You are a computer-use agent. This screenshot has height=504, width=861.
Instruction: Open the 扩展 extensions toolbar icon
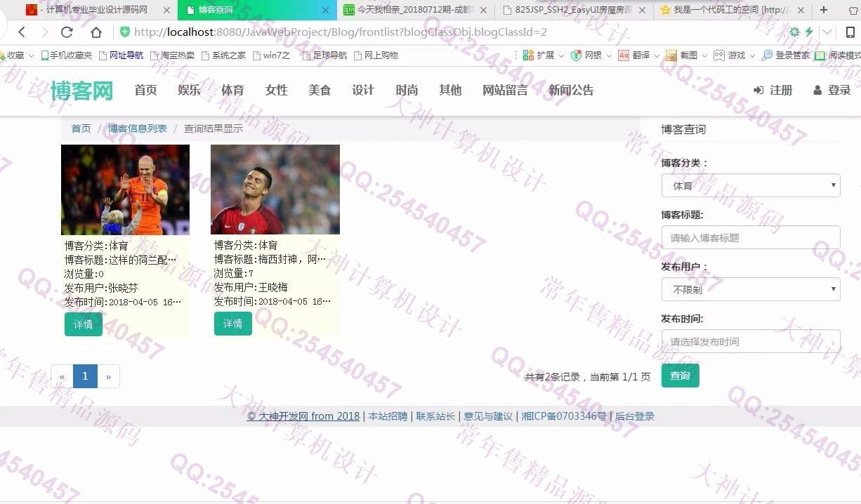click(x=530, y=55)
